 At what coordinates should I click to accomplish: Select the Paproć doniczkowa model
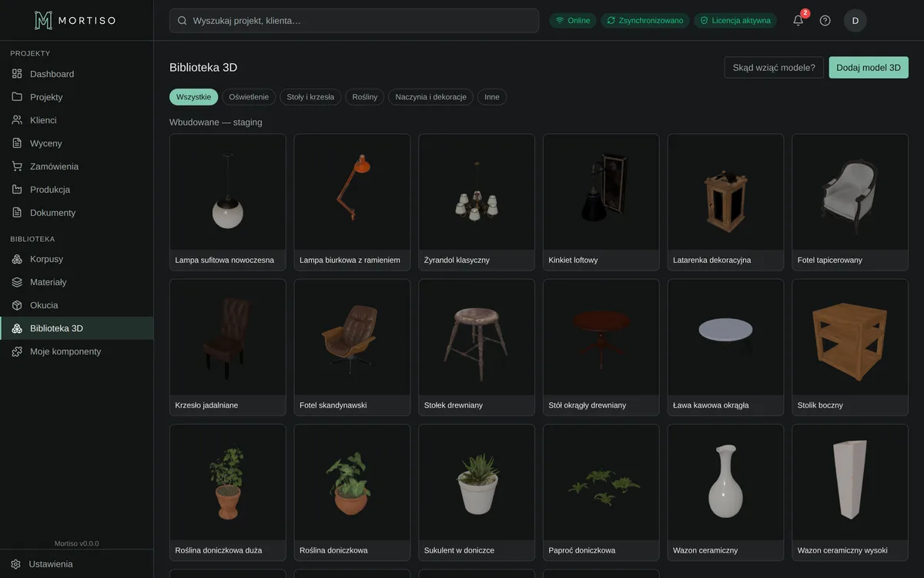601,492
